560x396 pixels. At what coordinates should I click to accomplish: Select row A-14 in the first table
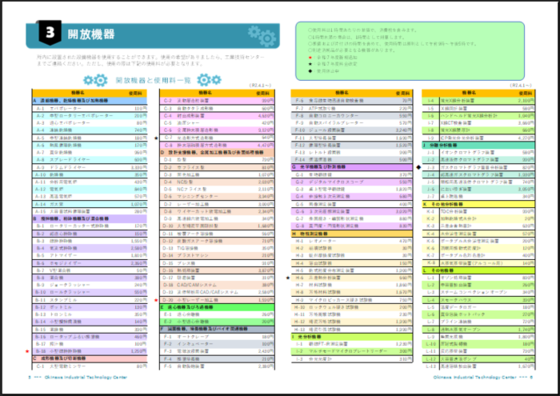tap(90, 204)
